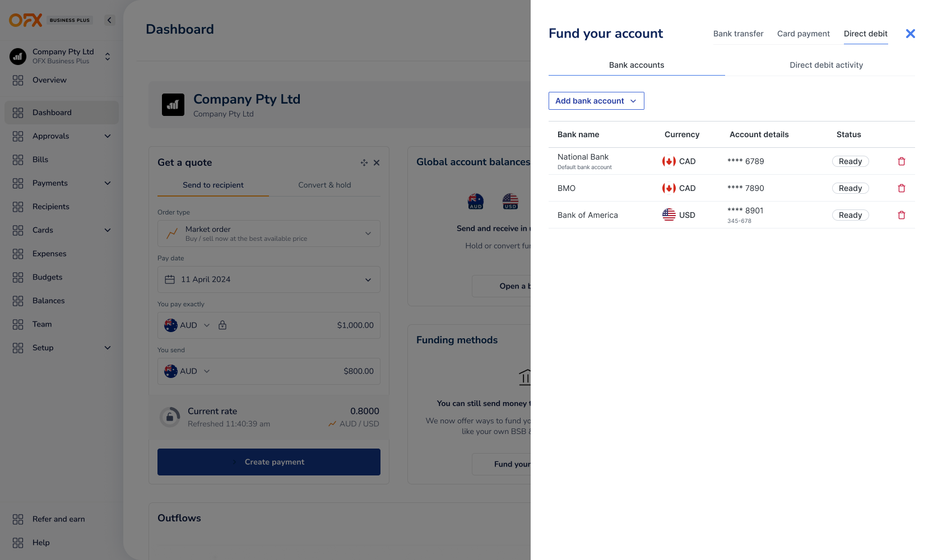Expand the Payments menu
The height and width of the screenshot is (560, 933).
point(108,183)
